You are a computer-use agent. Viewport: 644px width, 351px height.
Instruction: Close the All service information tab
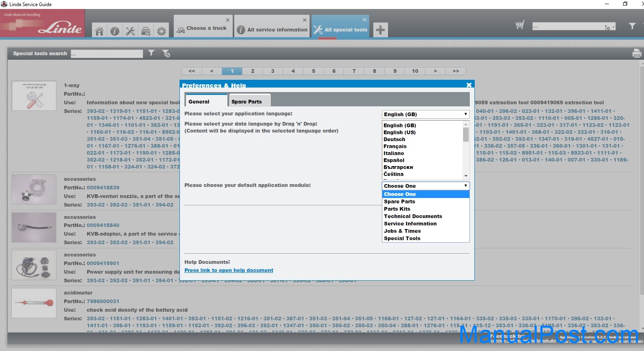pos(305,20)
